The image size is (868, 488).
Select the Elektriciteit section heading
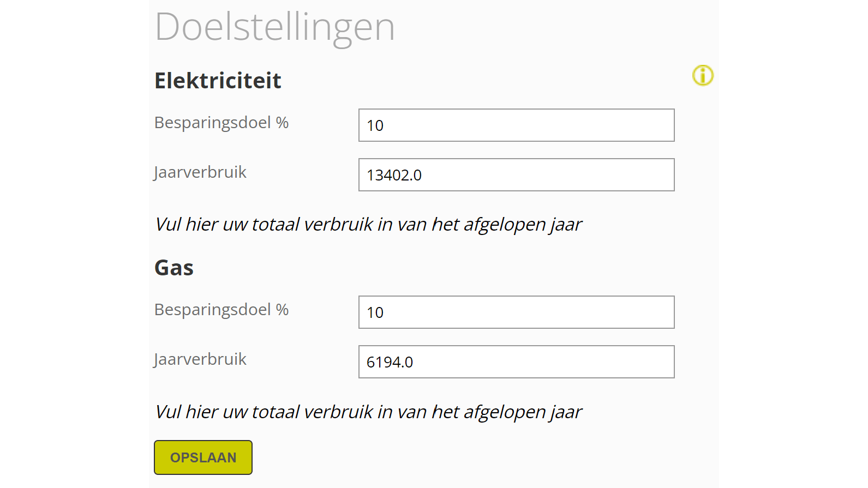(218, 80)
